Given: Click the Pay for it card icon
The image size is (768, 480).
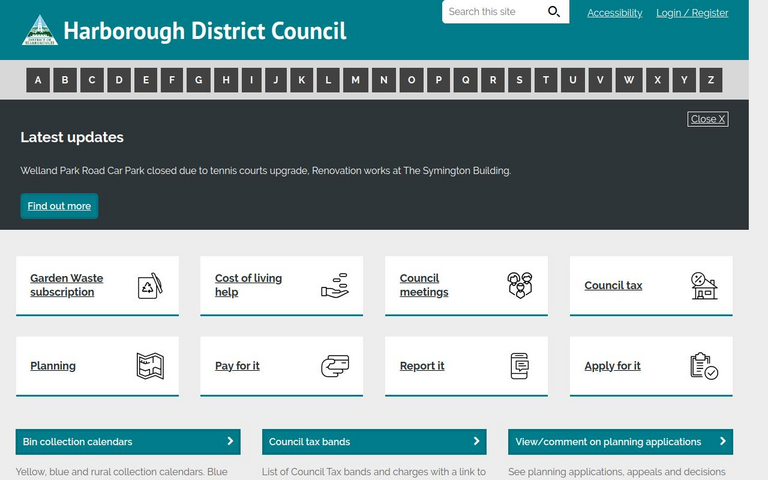Looking at the screenshot, I should [334, 366].
